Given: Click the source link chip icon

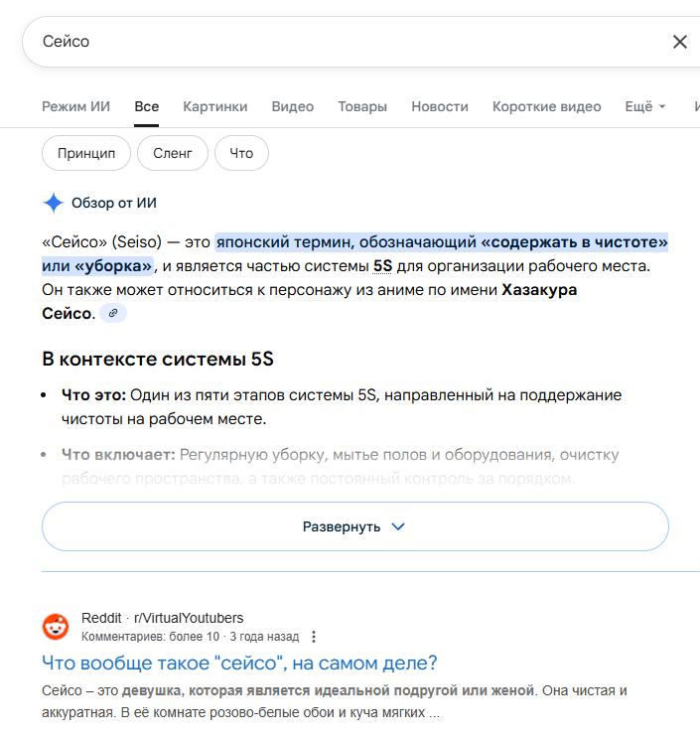Looking at the screenshot, I should 113,314.
